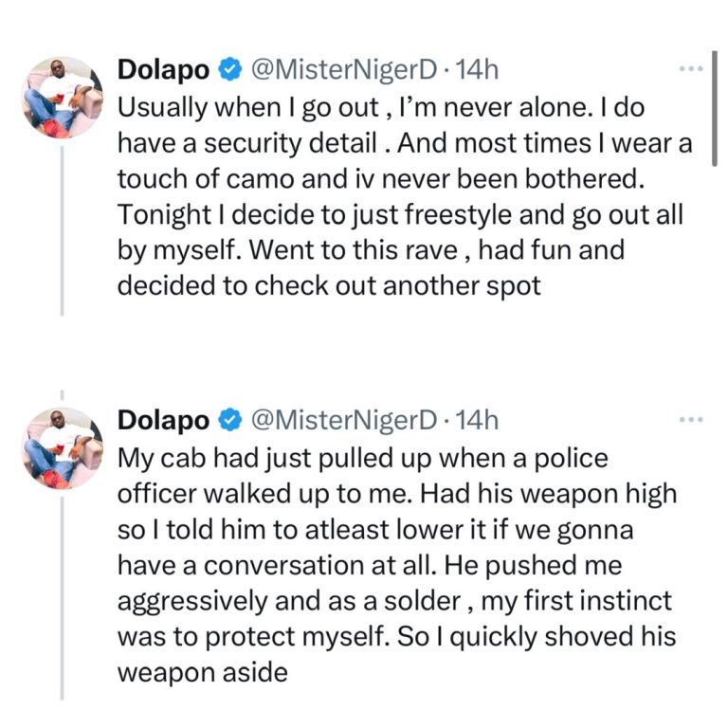This screenshot has width=728, height=728.
Task: Click the line "decided to check out another spot"
Action: pyautogui.click(x=329, y=286)
